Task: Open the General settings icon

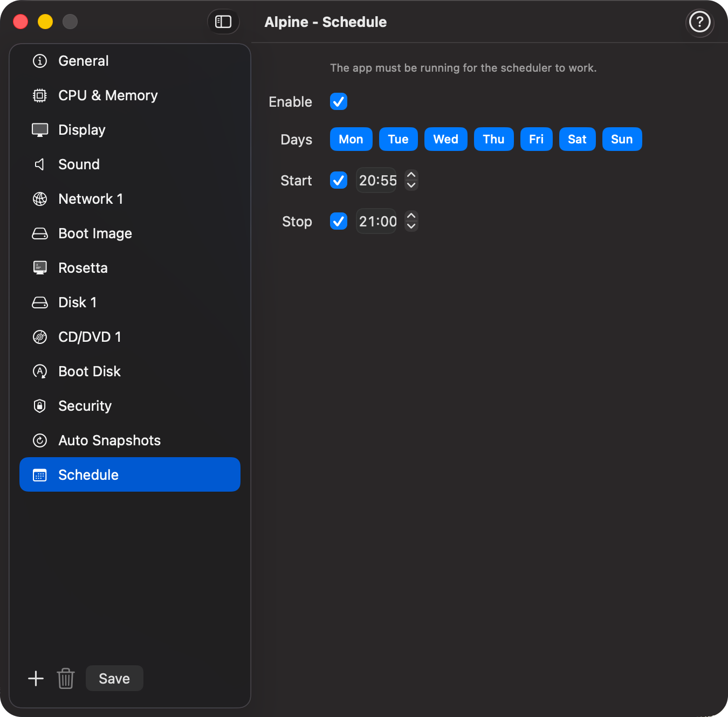Action: tap(39, 61)
